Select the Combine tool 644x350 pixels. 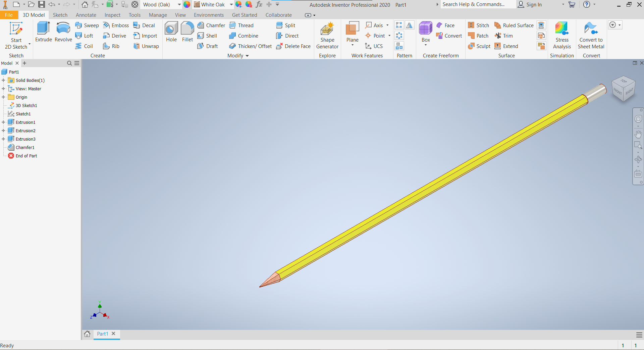click(x=244, y=36)
